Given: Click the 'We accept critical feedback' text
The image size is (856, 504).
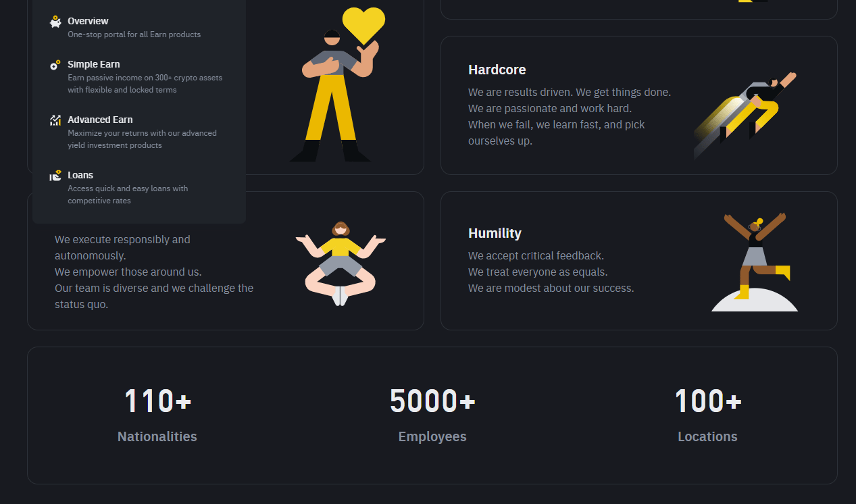Looking at the screenshot, I should point(536,255).
